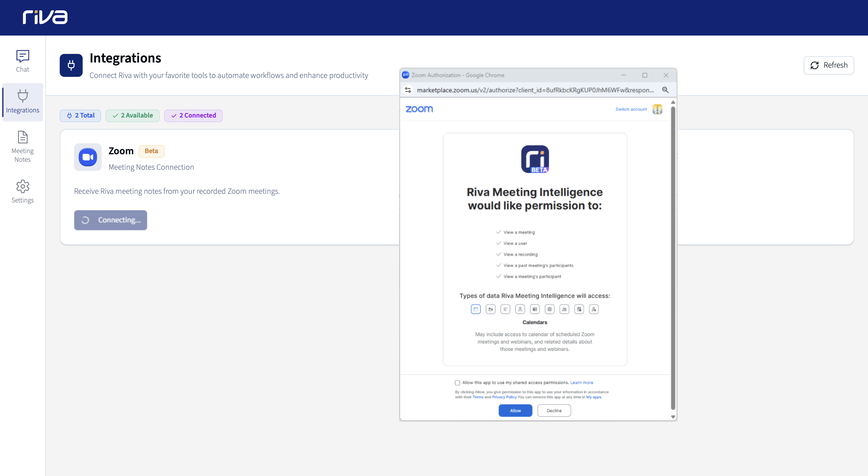Select the ID card data type icon

pyautogui.click(x=535, y=309)
